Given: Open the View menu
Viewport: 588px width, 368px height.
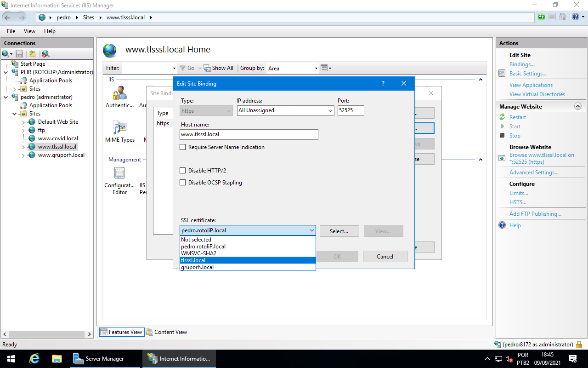Looking at the screenshot, I should tap(29, 31).
